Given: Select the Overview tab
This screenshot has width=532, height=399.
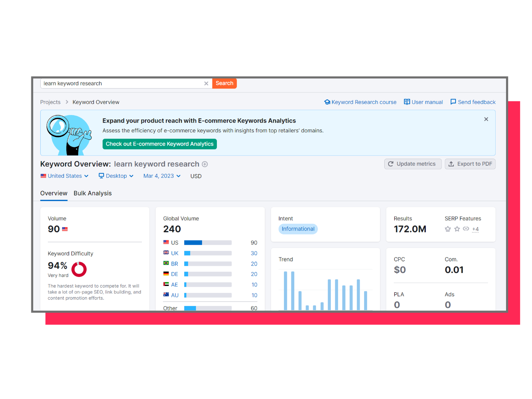Looking at the screenshot, I should [x=54, y=193].
